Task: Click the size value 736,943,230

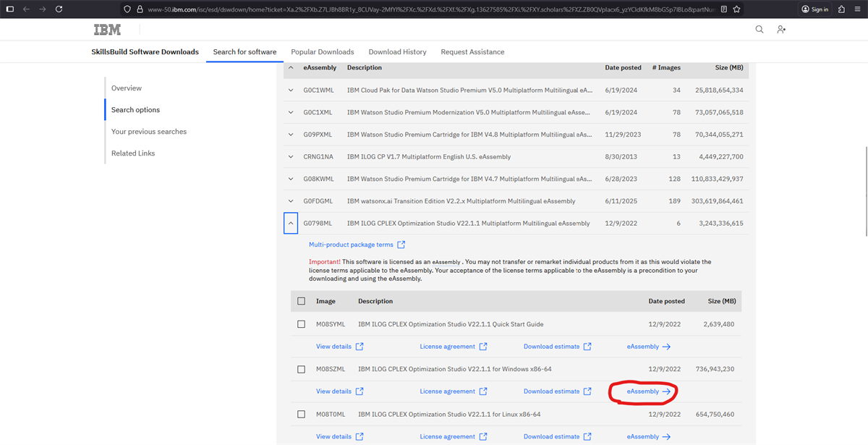Action: [x=714, y=369]
